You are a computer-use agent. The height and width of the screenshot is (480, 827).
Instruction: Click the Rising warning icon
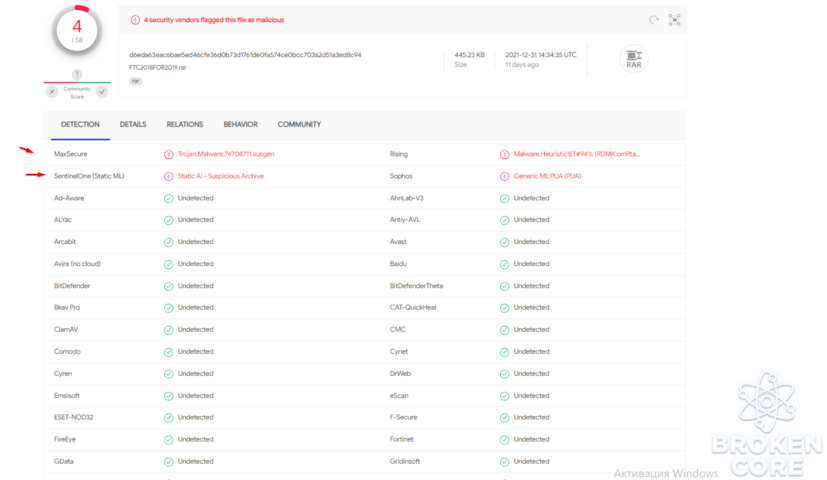click(504, 155)
